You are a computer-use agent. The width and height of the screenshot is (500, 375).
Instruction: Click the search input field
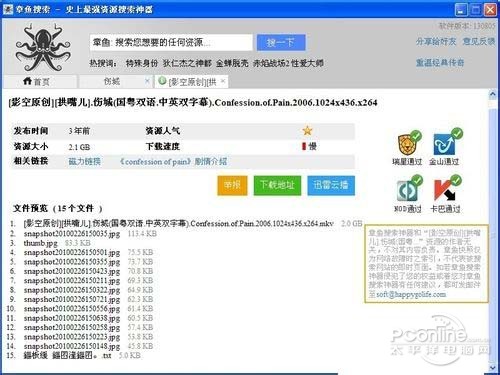(x=171, y=43)
